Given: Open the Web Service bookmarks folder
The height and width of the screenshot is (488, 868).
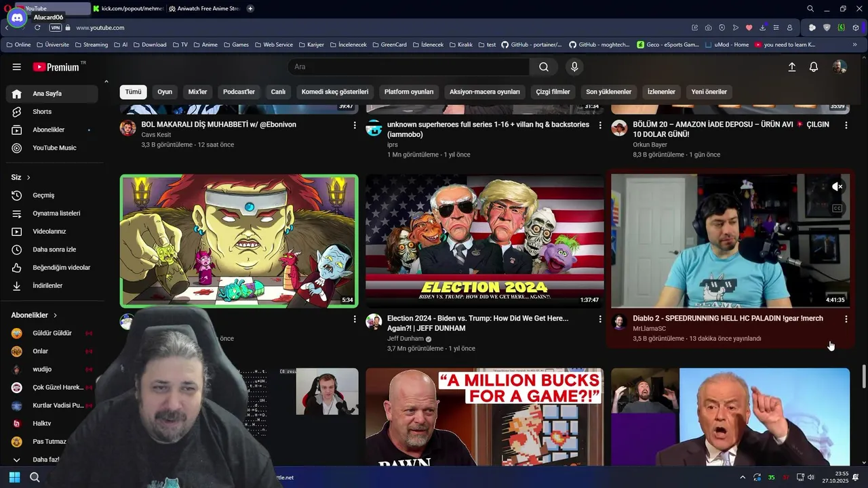Looking at the screenshot, I should (273, 45).
